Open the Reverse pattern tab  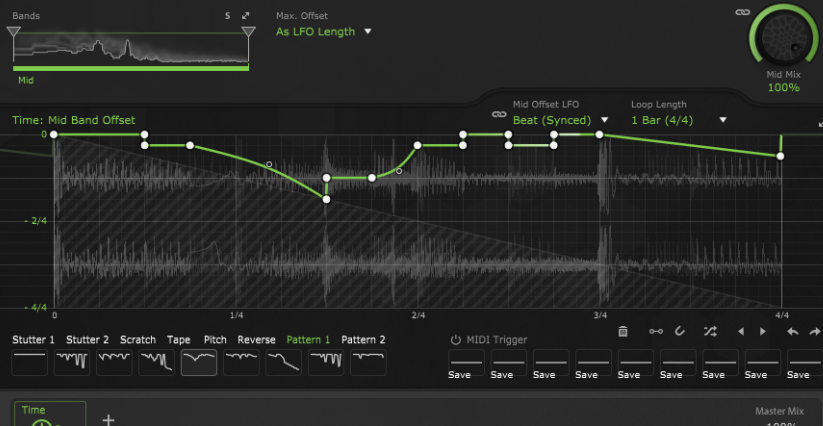(256, 339)
